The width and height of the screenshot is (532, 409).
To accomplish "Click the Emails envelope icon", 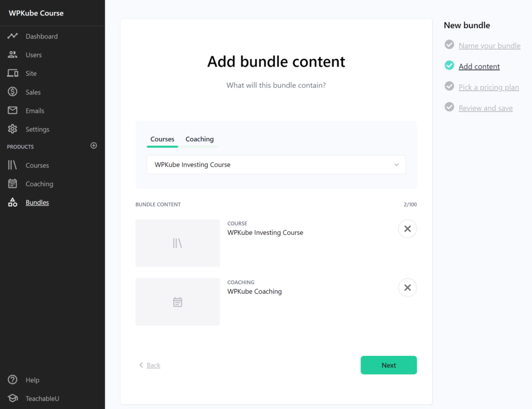I will pos(13,110).
